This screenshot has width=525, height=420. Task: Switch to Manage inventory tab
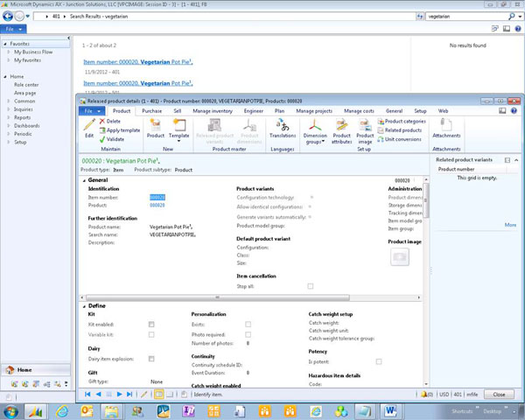(x=213, y=111)
